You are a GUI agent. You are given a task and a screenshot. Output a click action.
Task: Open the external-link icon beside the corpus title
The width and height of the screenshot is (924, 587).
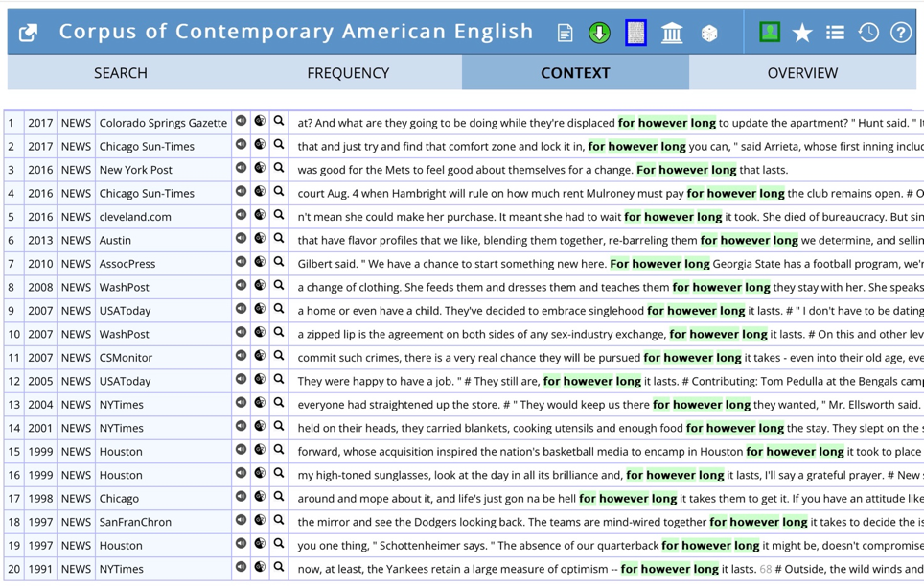[x=28, y=33]
